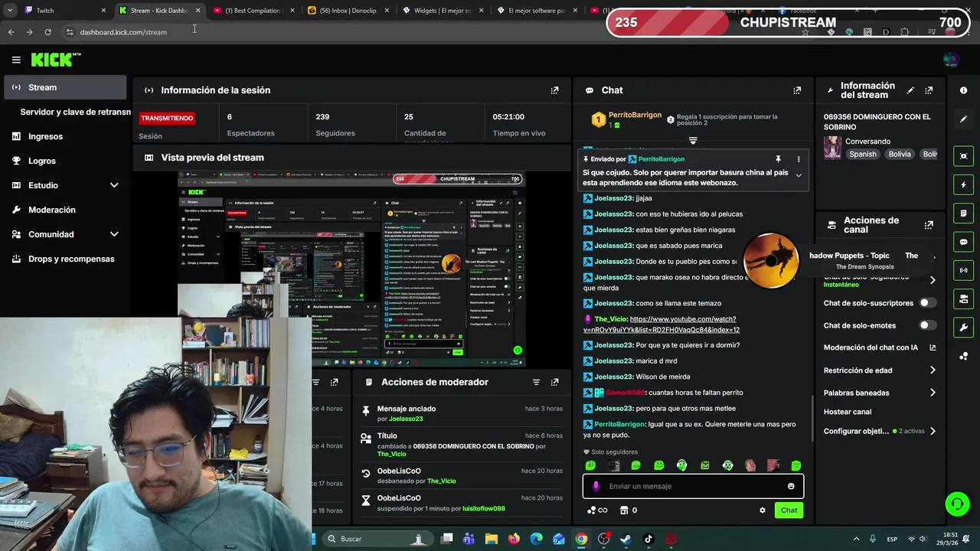Click the Bolivia tag
Screen dimensions: 980x551
pyautogui.click(x=900, y=154)
